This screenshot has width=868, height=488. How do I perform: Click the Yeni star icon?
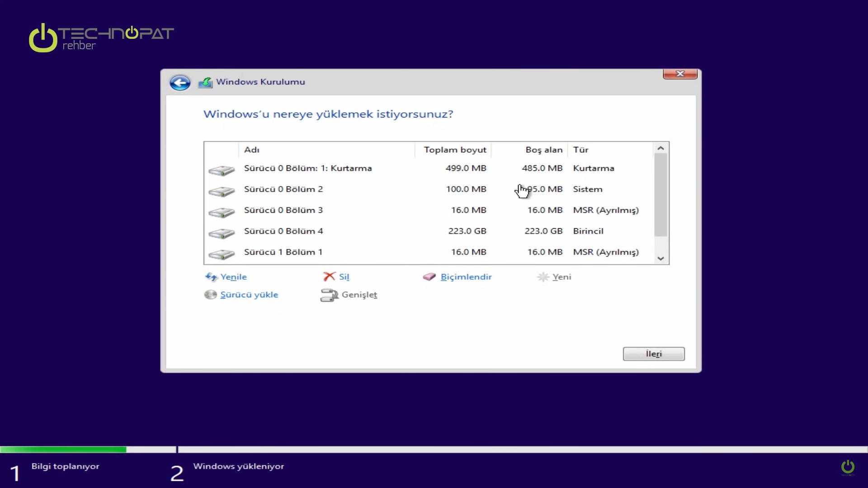coord(543,277)
